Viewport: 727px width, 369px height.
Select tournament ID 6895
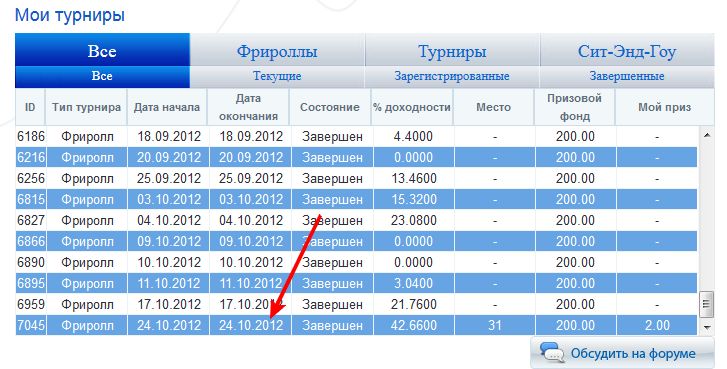click(31, 283)
